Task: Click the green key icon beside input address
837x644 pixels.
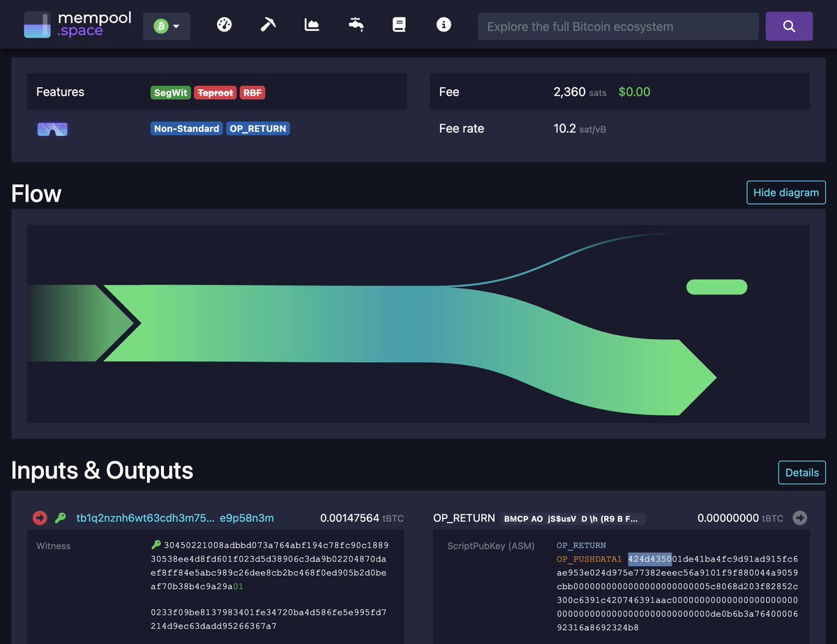Action: pyautogui.click(x=61, y=518)
